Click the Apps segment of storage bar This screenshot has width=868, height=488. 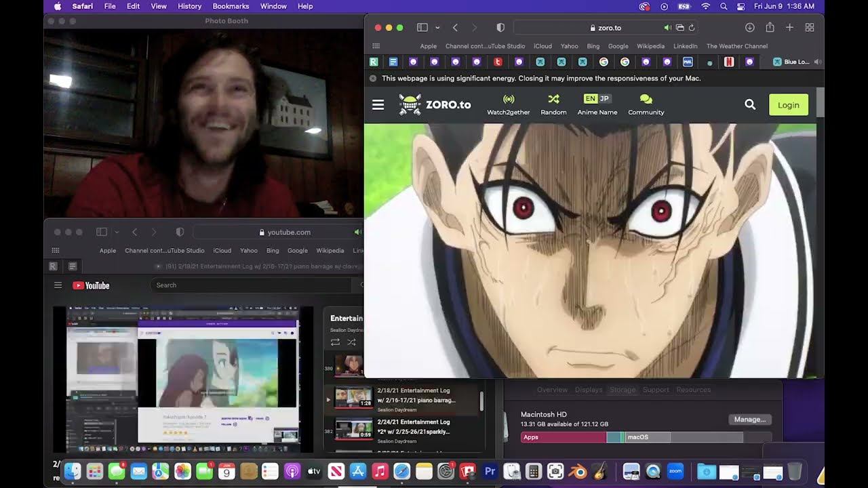click(564, 437)
